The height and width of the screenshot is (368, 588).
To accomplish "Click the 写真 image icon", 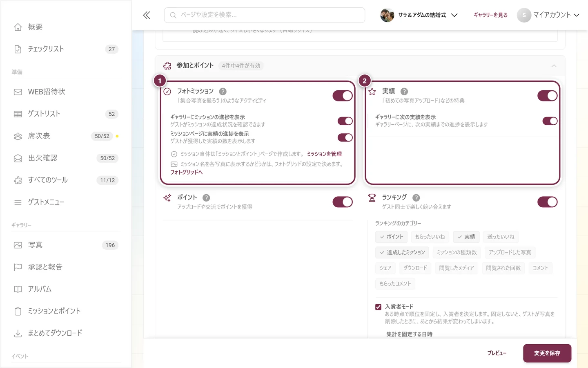I will 18,245.
